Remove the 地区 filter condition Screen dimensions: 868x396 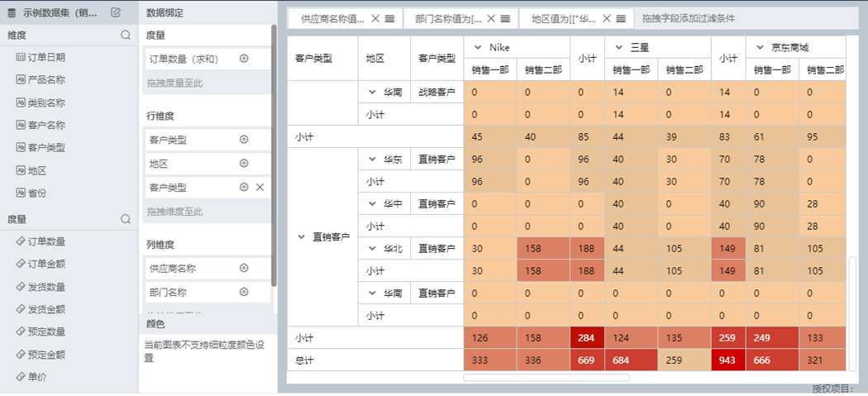(x=607, y=18)
